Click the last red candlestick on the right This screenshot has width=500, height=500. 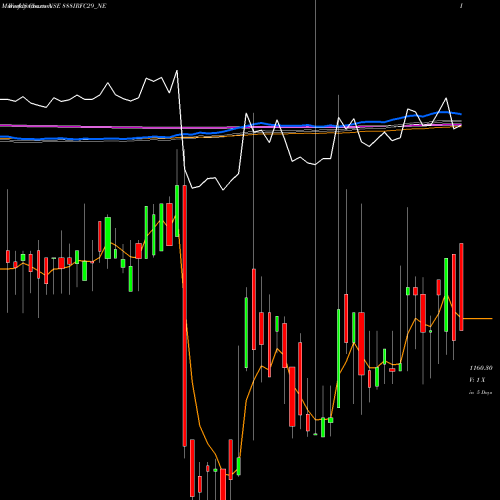pos(461,287)
